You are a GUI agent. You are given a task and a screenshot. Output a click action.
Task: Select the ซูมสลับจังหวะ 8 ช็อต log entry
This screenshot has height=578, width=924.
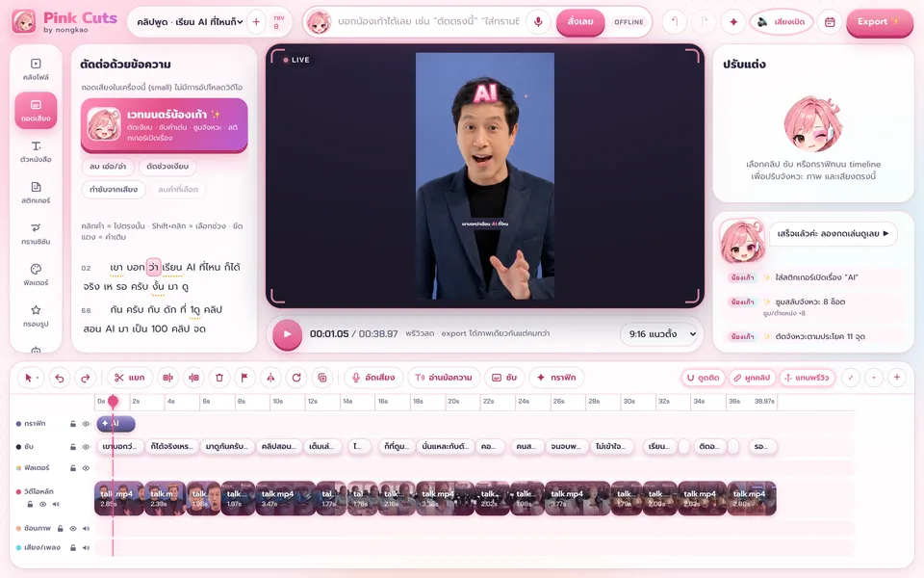click(813, 306)
